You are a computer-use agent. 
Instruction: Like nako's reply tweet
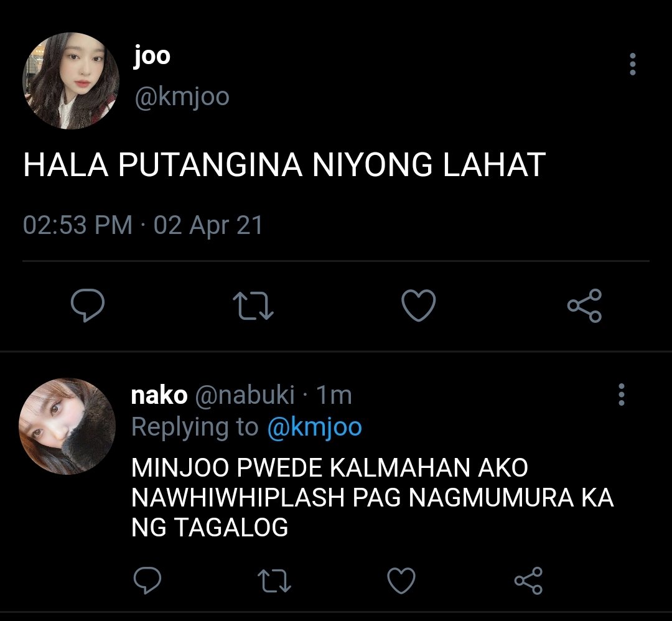tap(401, 581)
